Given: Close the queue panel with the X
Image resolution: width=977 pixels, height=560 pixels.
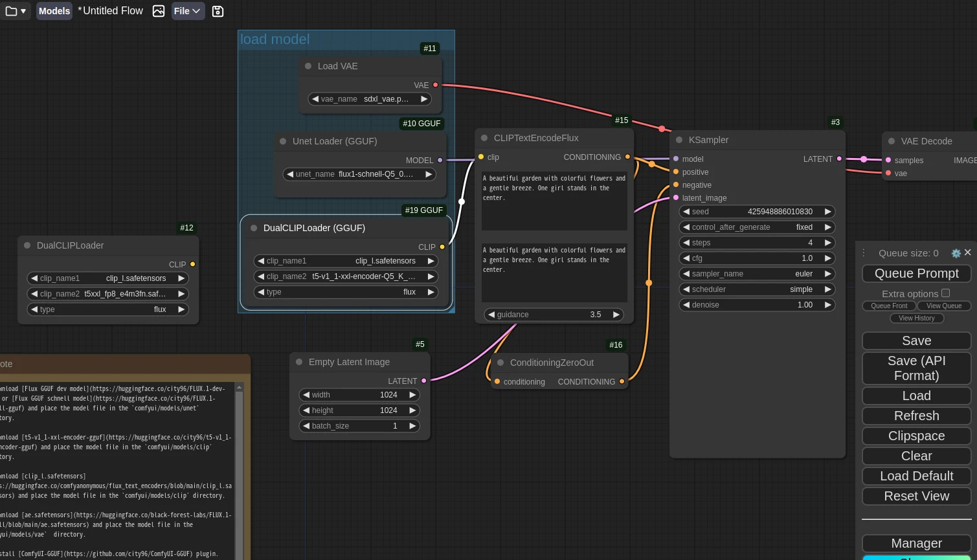Looking at the screenshot, I should (x=968, y=252).
